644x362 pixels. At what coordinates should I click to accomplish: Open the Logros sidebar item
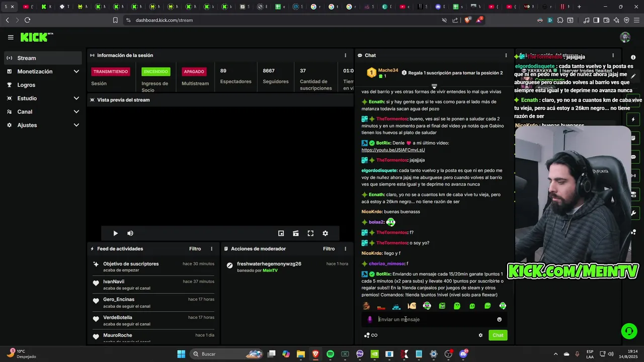[42, 85]
